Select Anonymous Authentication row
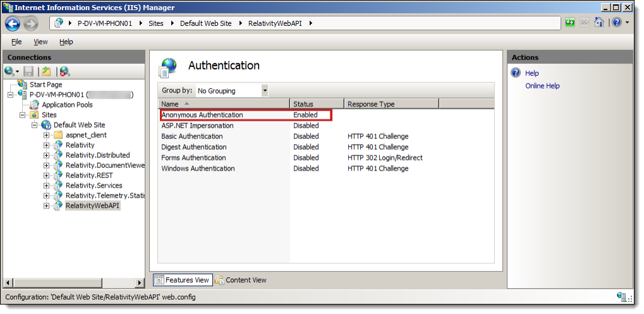The height and width of the screenshot is (314, 644). point(326,115)
